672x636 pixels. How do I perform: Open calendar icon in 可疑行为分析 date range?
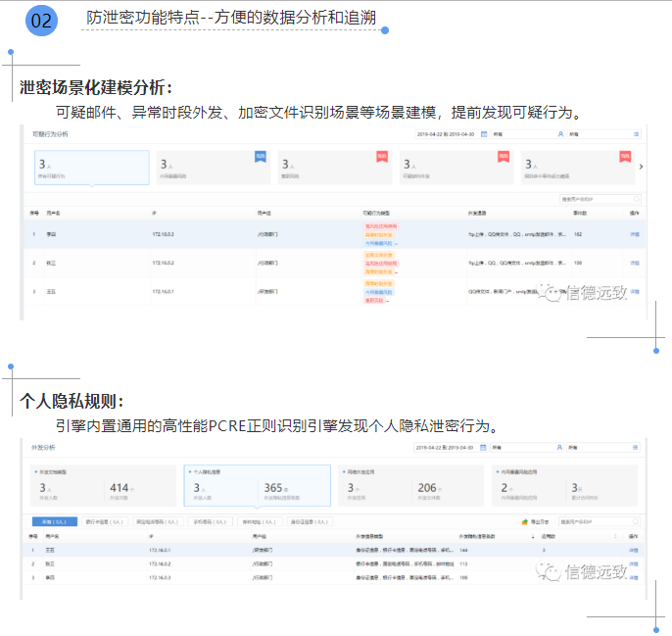[484, 133]
